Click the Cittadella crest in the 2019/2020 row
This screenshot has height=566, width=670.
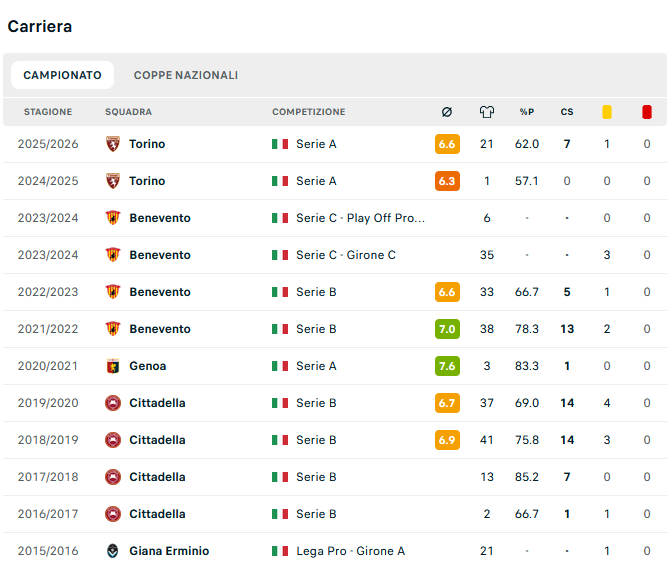(113, 403)
